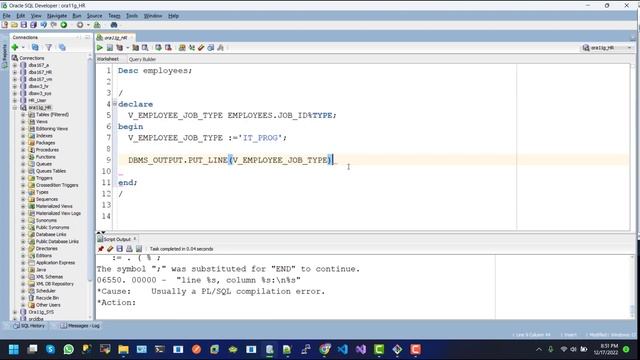Expand the Sequences node
The width and height of the screenshot is (640, 360).
[23, 199]
